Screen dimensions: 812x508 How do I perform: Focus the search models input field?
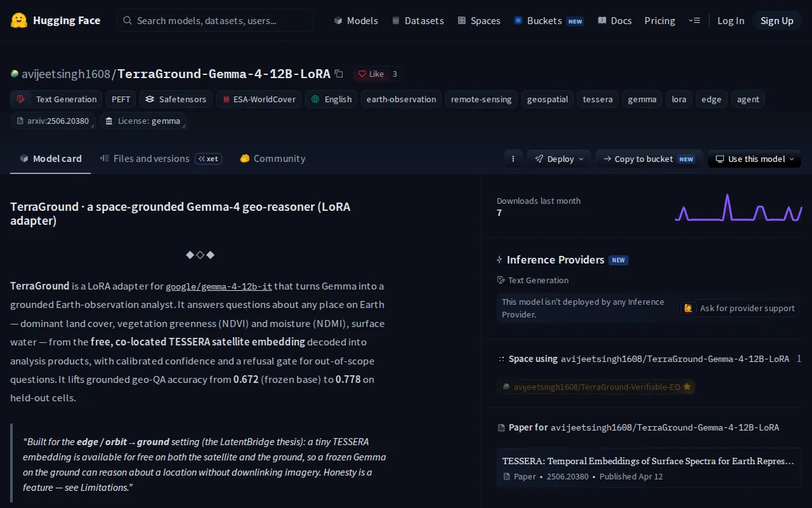click(214, 20)
